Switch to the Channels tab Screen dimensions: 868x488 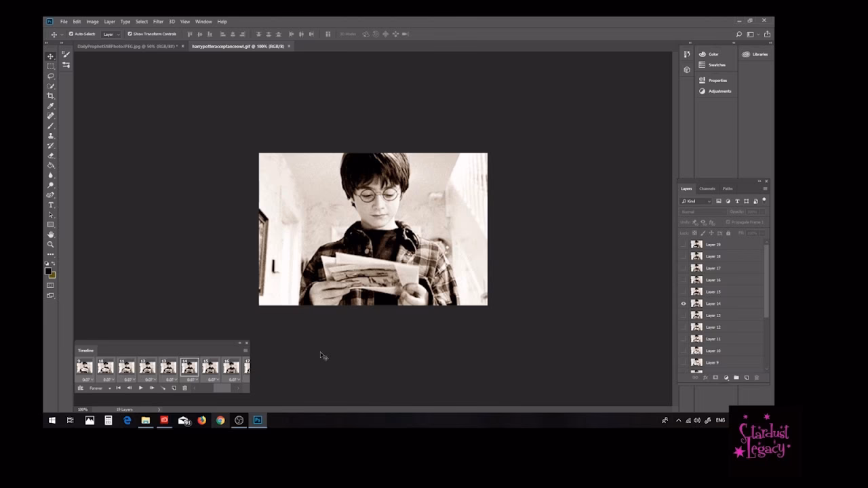pyautogui.click(x=707, y=188)
